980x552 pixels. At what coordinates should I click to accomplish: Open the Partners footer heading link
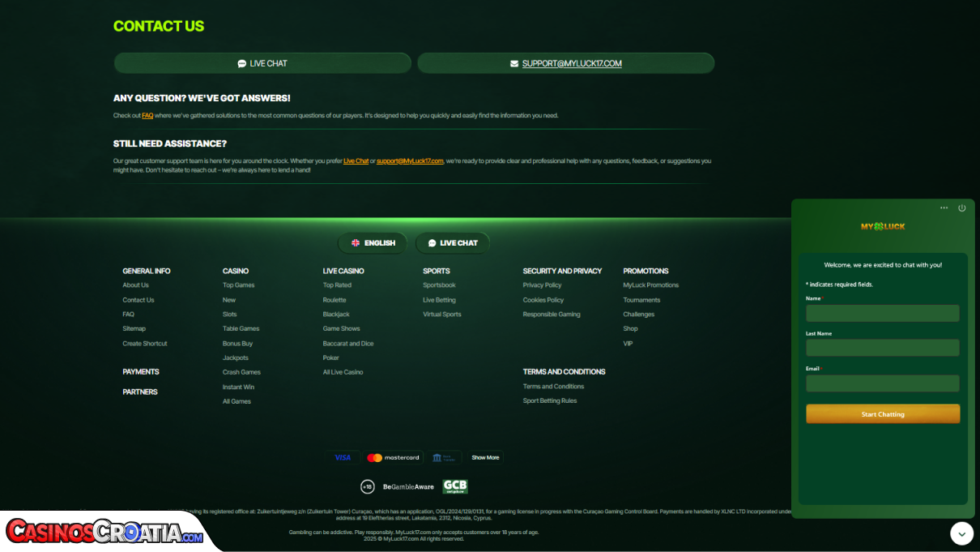pyautogui.click(x=140, y=392)
